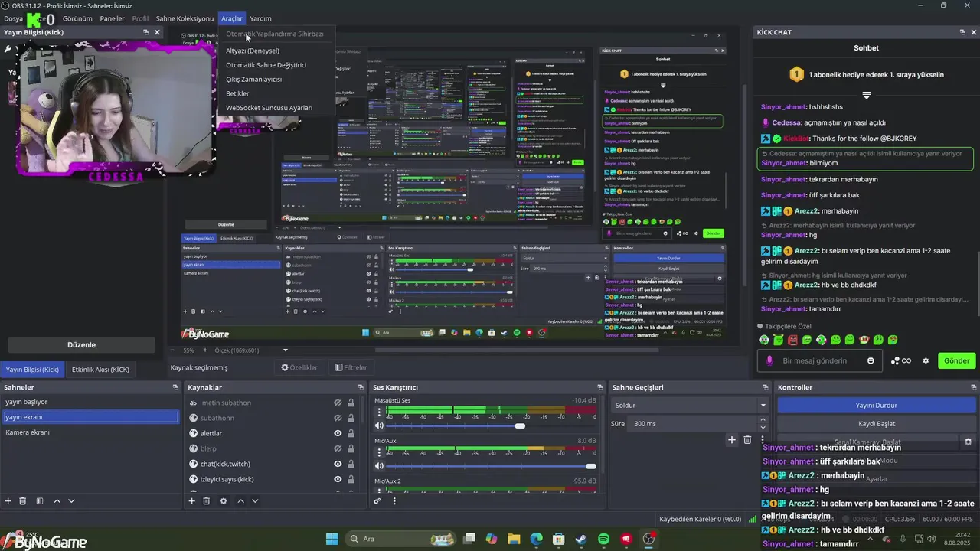Open Özellikler for selected source
This screenshot has height=551, width=980.
click(299, 367)
